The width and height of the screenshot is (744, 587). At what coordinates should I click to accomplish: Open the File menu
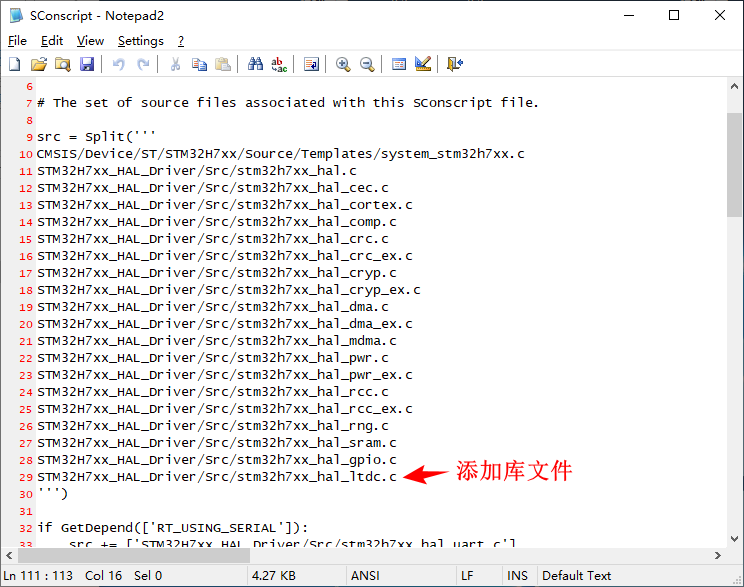click(17, 41)
